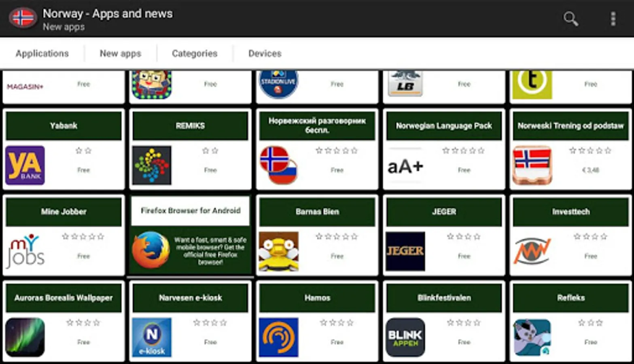This screenshot has width=634, height=364.
Task: Tap the Norway flag app icon
Action: (x=23, y=18)
